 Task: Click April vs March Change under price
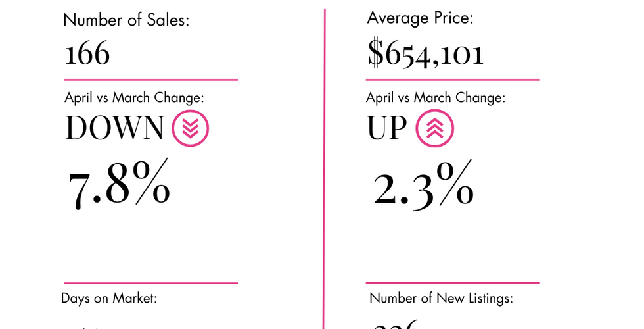point(436,98)
